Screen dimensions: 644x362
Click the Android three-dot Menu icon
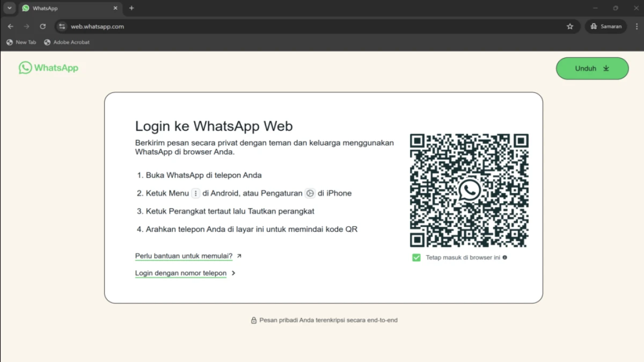click(x=196, y=194)
